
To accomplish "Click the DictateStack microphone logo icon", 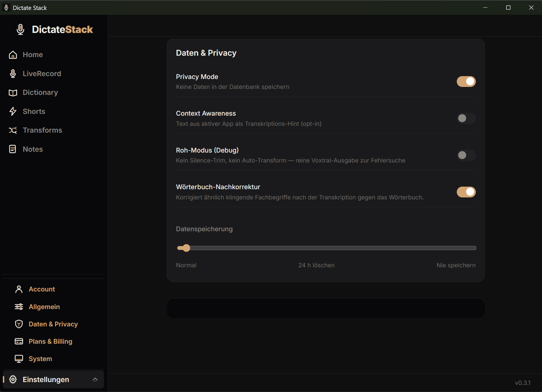I will pyautogui.click(x=20, y=30).
